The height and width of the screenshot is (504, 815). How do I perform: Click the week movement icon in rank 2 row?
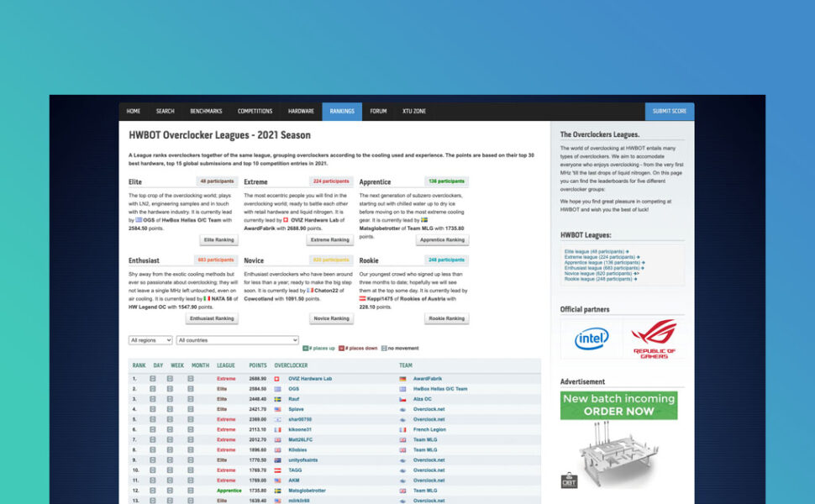tap(170, 389)
